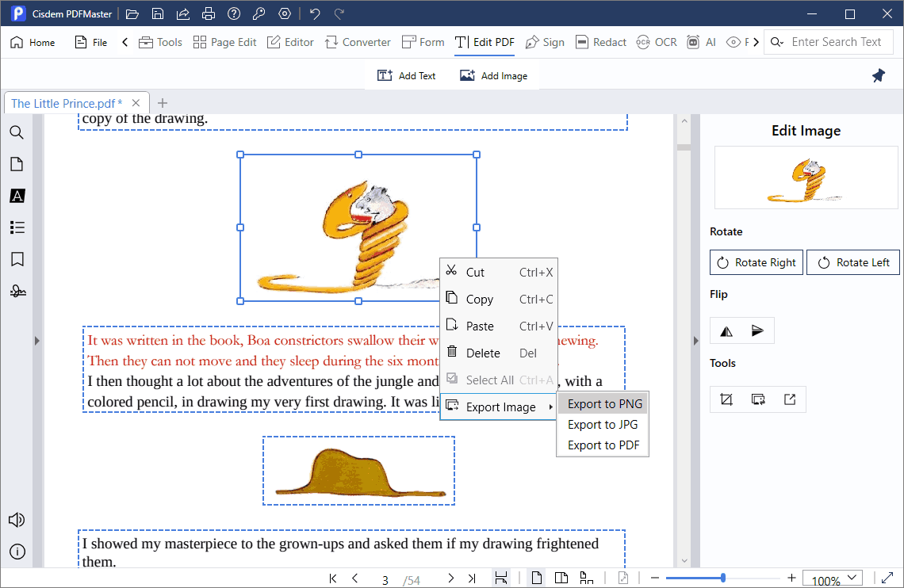Open page thumbnails panel in left sidebar
This screenshot has width=904, height=588.
17,164
